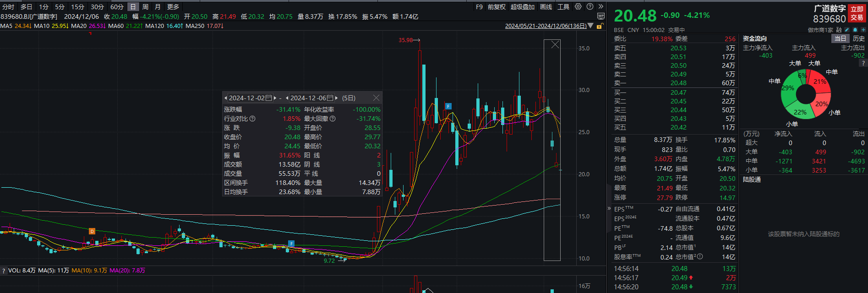Switch capital flow to 历史 view

point(858,39)
